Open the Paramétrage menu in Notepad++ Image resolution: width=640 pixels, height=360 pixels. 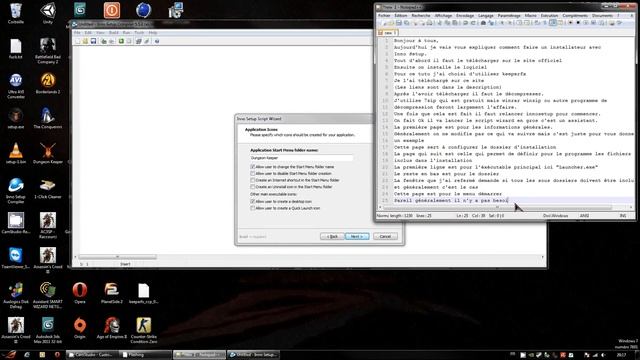point(509,16)
